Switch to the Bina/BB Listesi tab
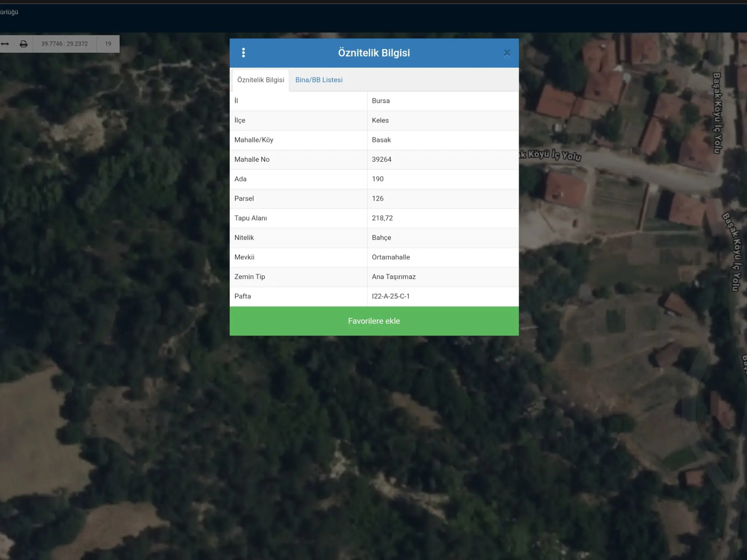Viewport: 747px width, 560px height. pos(319,80)
